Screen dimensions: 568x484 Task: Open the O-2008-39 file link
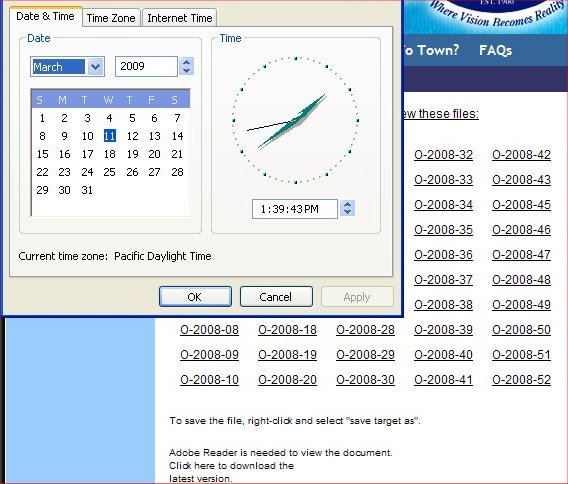[443, 330]
